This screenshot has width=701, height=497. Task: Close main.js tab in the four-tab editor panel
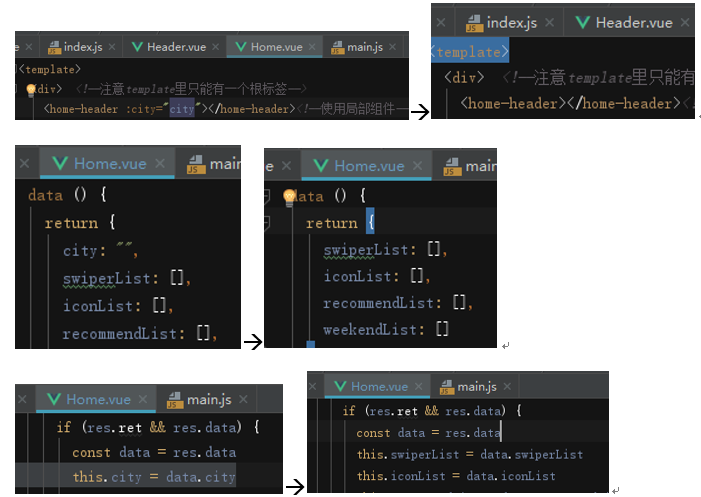393,47
